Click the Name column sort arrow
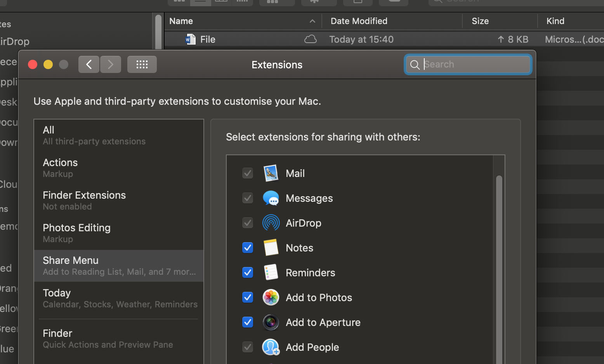 (x=312, y=21)
